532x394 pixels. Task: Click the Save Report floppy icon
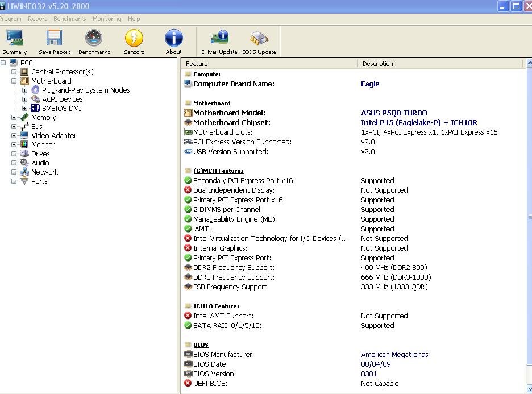pyautogui.click(x=54, y=38)
